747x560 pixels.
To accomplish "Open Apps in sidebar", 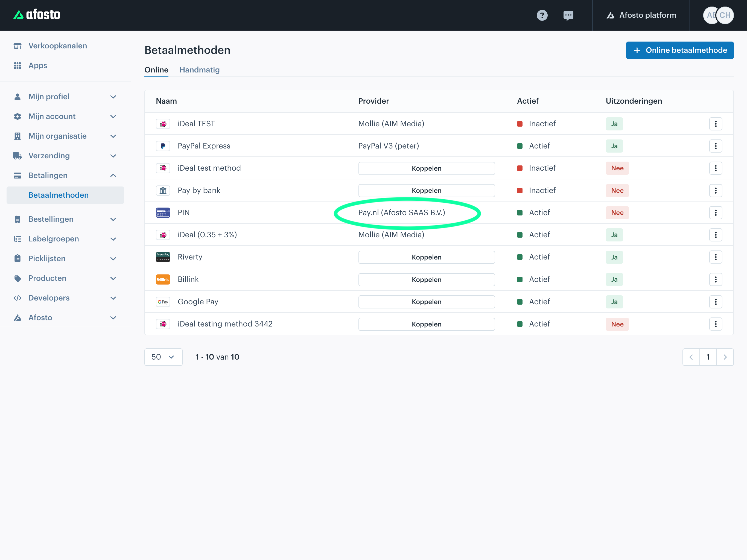I will (38, 65).
